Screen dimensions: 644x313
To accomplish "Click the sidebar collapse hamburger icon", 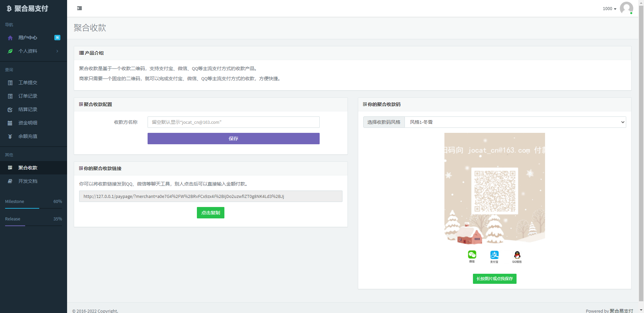I will pyautogui.click(x=79, y=8).
